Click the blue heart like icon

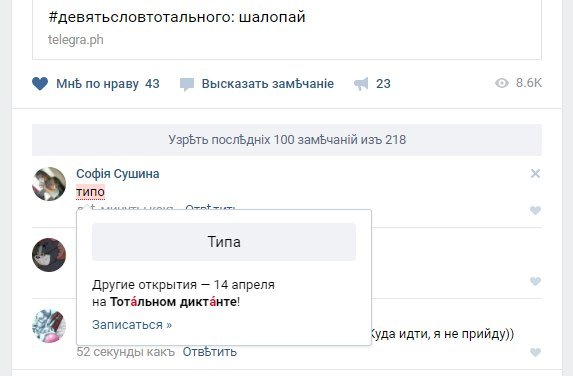(x=40, y=84)
